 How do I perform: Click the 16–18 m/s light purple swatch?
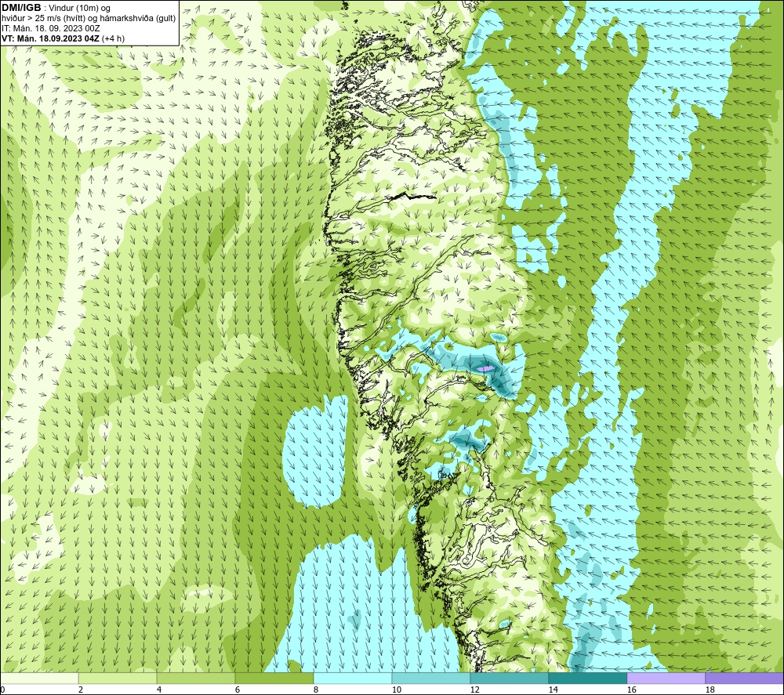point(666,678)
